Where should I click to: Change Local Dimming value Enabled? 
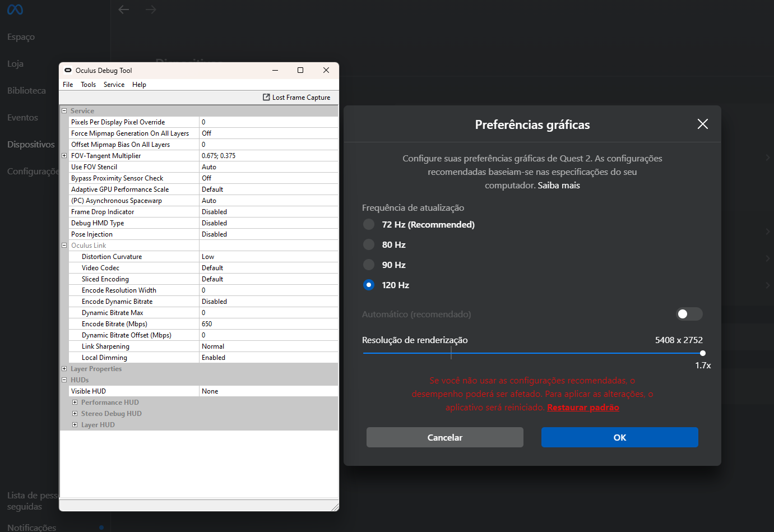(268, 358)
